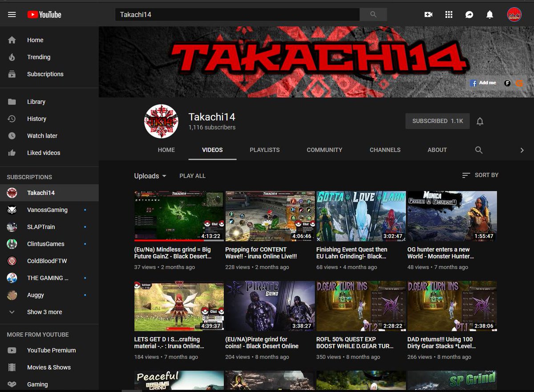Image resolution: width=534 pixels, height=392 pixels.
Task: Switch to the HOME tab
Action: click(166, 150)
